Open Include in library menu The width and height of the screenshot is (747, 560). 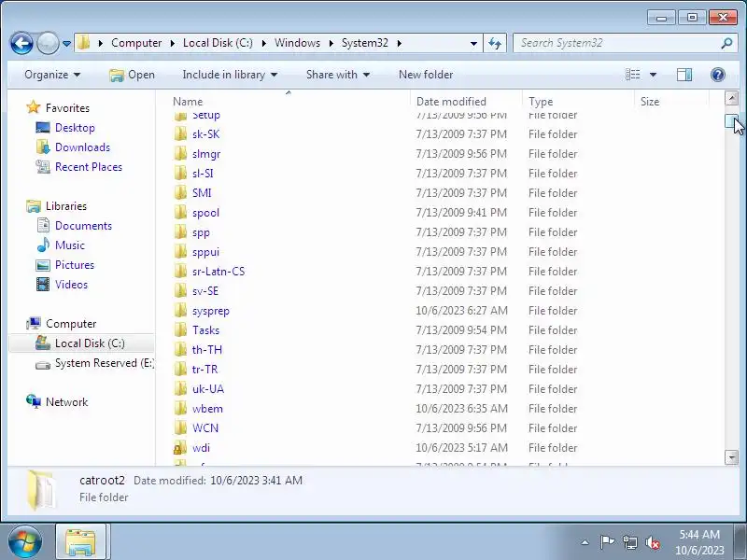tap(230, 75)
